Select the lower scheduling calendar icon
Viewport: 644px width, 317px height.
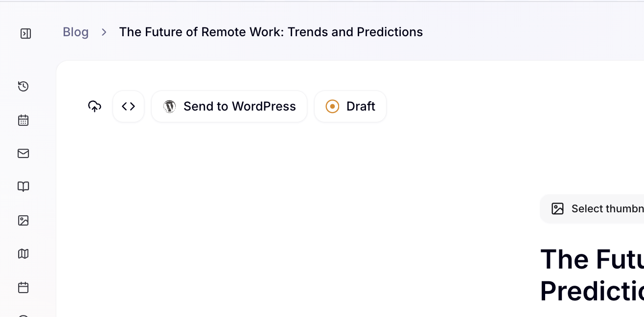[23, 288]
